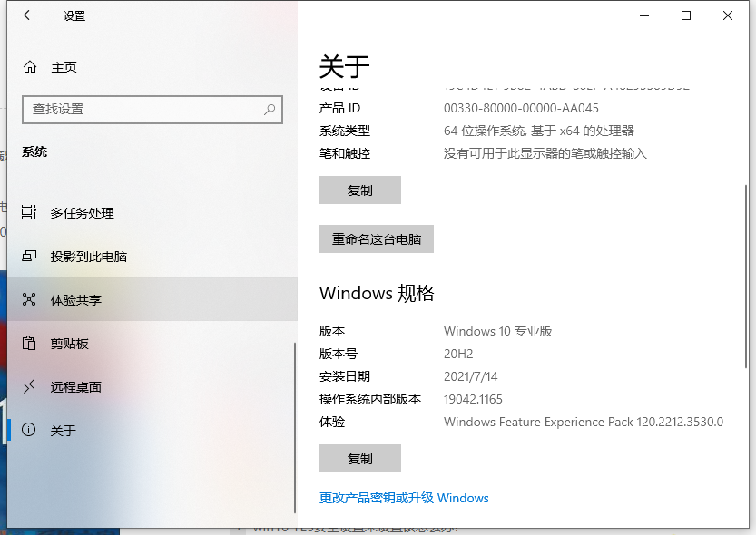Select 关于 in sidebar

point(152,430)
